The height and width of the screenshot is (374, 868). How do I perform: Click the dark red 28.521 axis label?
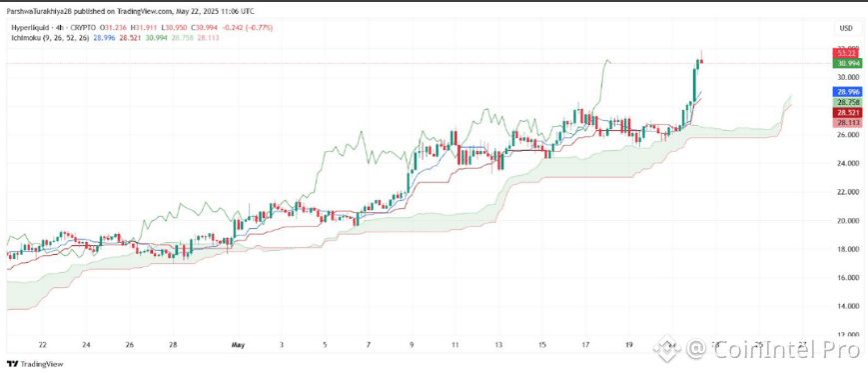click(x=846, y=112)
